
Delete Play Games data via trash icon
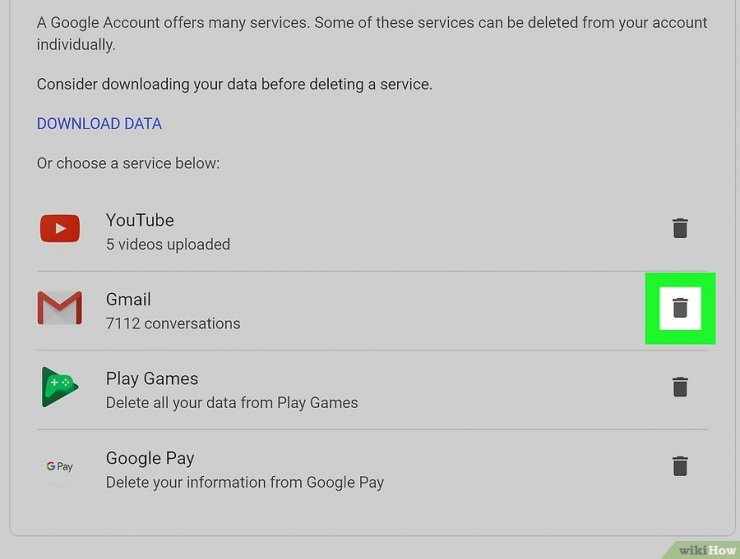click(680, 387)
